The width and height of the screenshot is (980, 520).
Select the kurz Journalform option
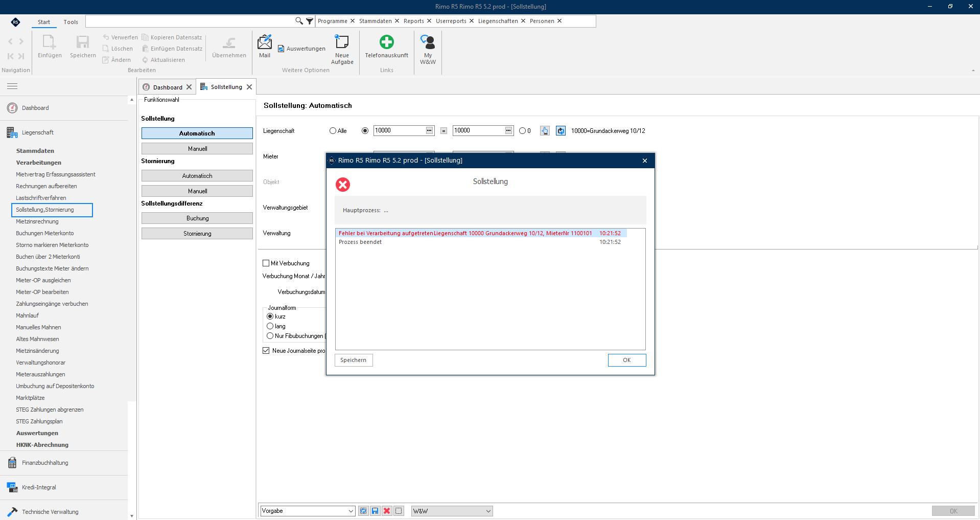pos(270,316)
